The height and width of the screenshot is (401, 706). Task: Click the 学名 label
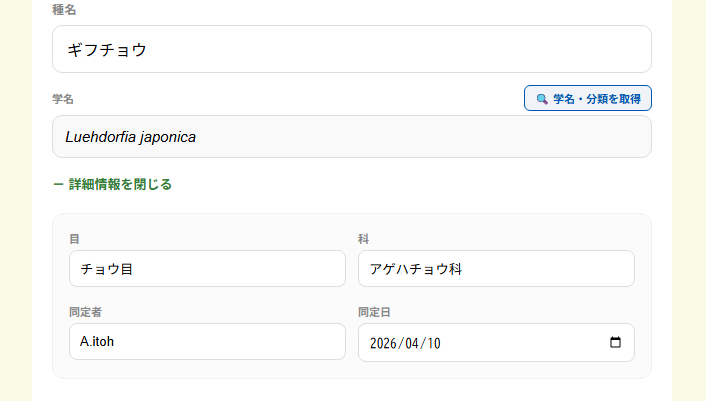(63, 99)
